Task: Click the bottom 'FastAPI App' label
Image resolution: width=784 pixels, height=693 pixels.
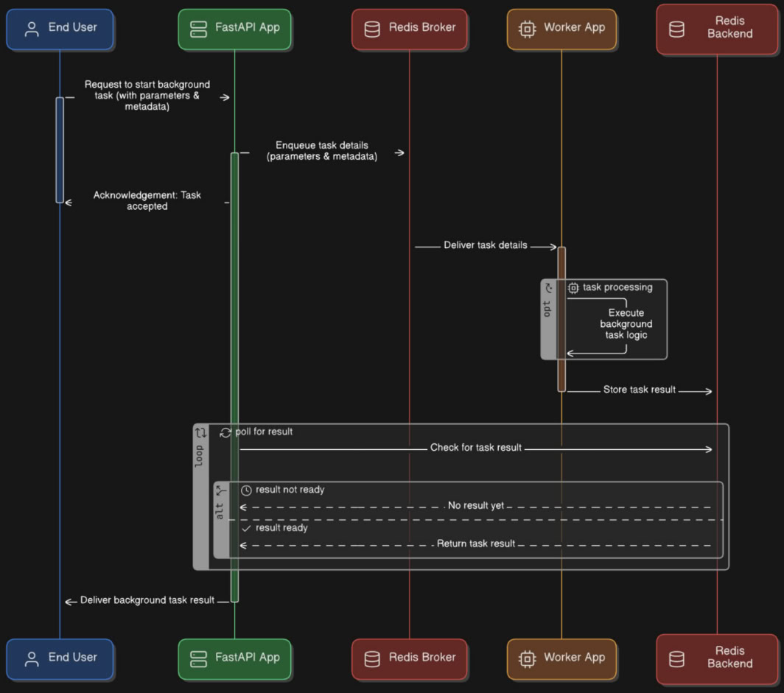Action: 248,658
